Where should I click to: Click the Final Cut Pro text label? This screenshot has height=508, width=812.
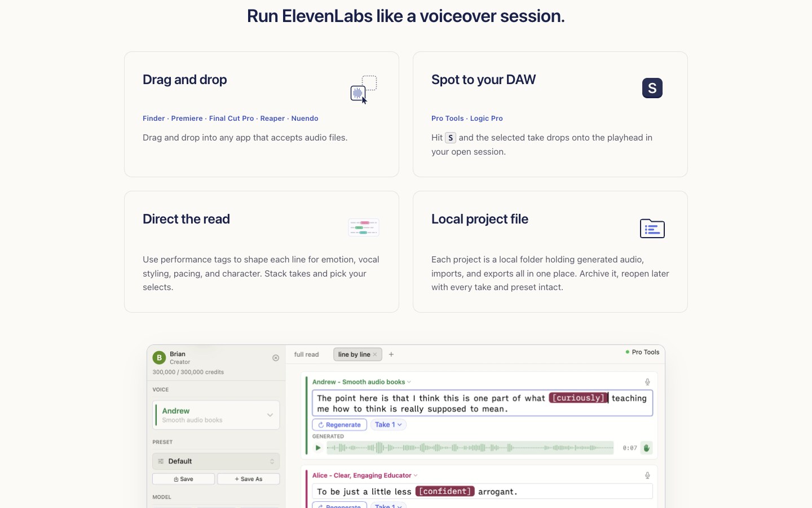[232, 119]
